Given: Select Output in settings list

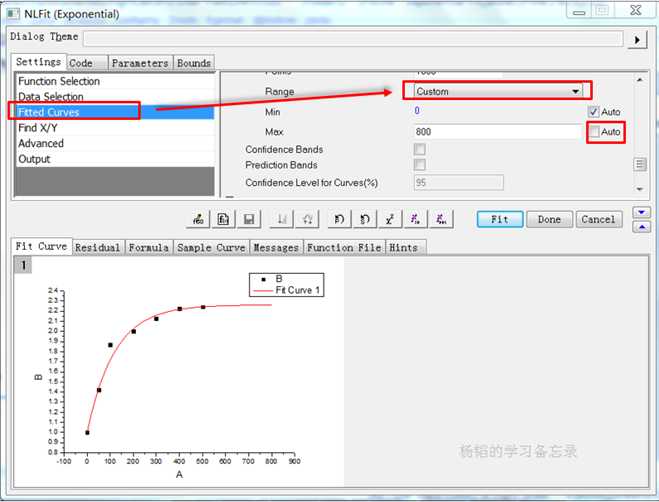Looking at the screenshot, I should click(115, 159).
